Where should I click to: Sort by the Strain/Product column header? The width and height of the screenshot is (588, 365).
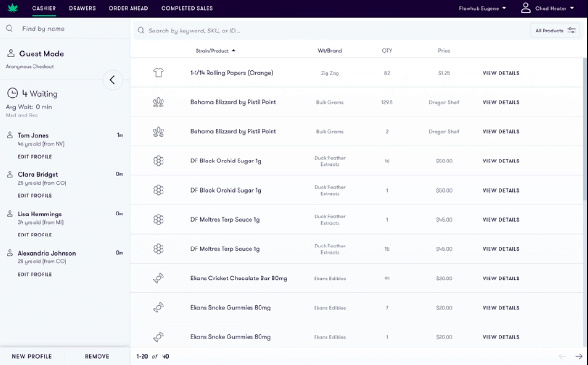216,50
